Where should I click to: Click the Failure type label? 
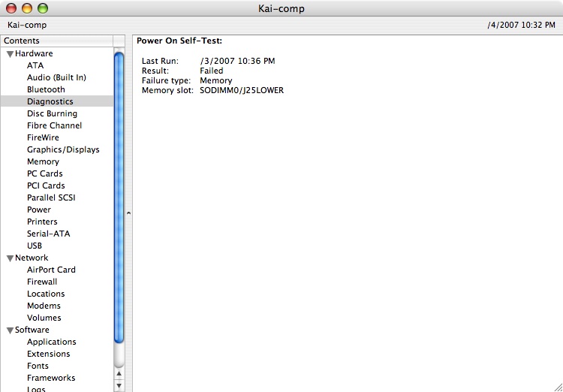click(166, 80)
